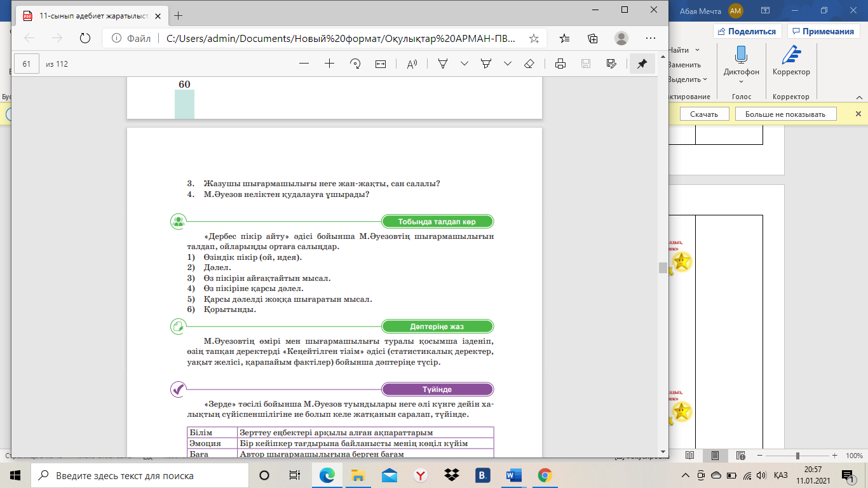The height and width of the screenshot is (488, 868).
Task: Click the Word zoom slider handle
Action: click(798, 456)
